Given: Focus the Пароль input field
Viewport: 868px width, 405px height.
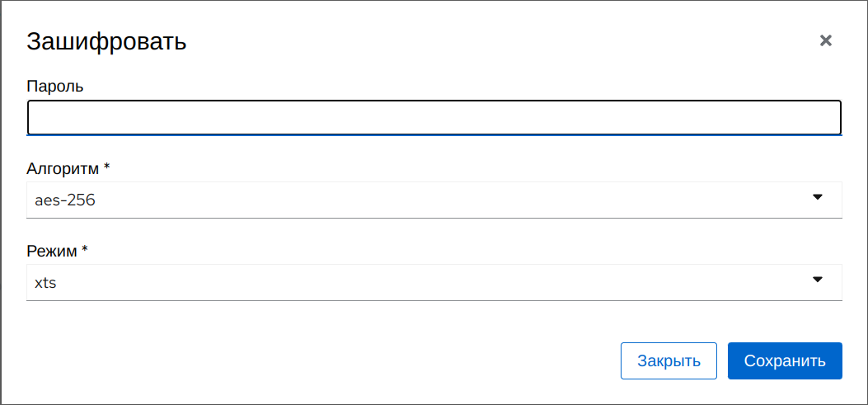Looking at the screenshot, I should point(434,118).
